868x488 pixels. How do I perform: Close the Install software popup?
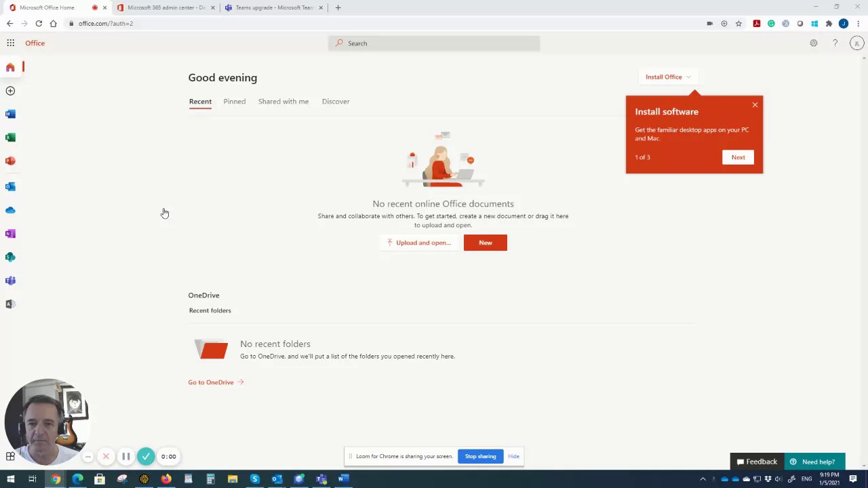(755, 105)
